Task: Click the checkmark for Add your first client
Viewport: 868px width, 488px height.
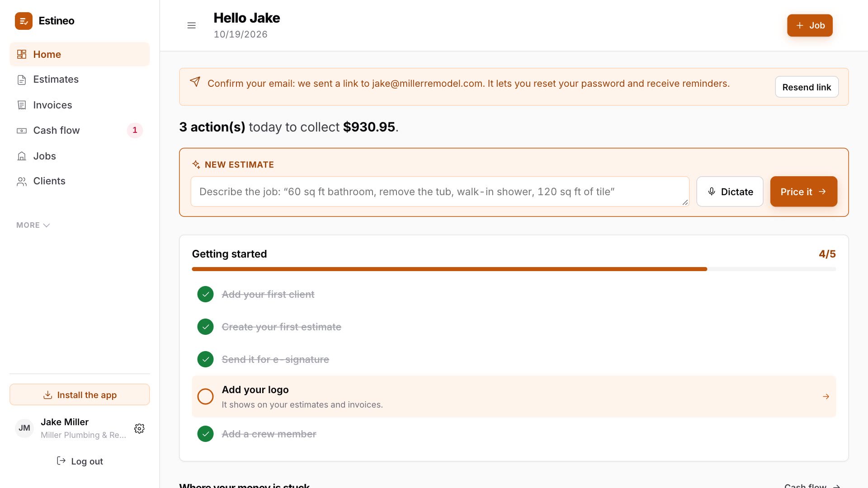Action: point(205,294)
